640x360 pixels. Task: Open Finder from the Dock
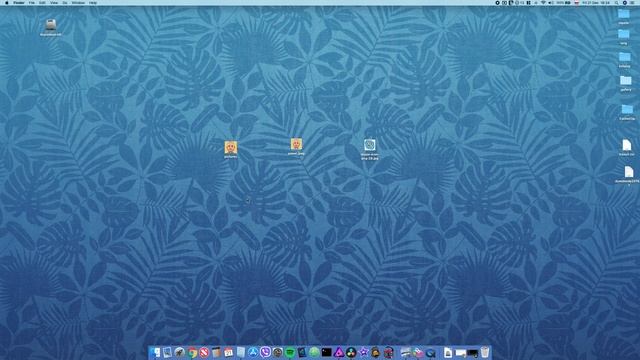(x=156, y=352)
